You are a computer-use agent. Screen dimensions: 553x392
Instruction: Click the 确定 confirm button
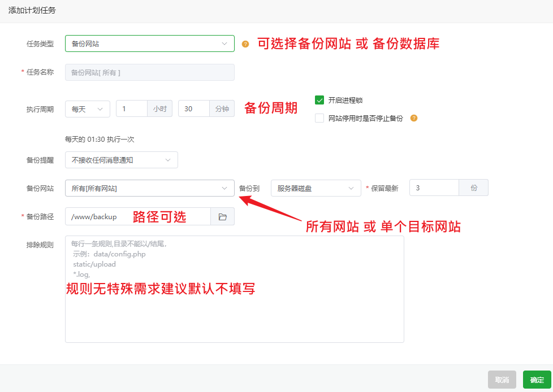coord(537,380)
